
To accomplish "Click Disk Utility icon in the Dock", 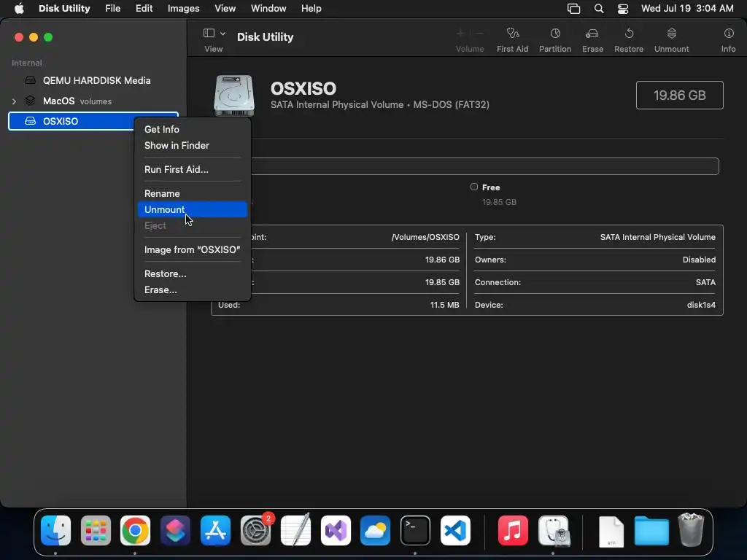I will pyautogui.click(x=553, y=530).
